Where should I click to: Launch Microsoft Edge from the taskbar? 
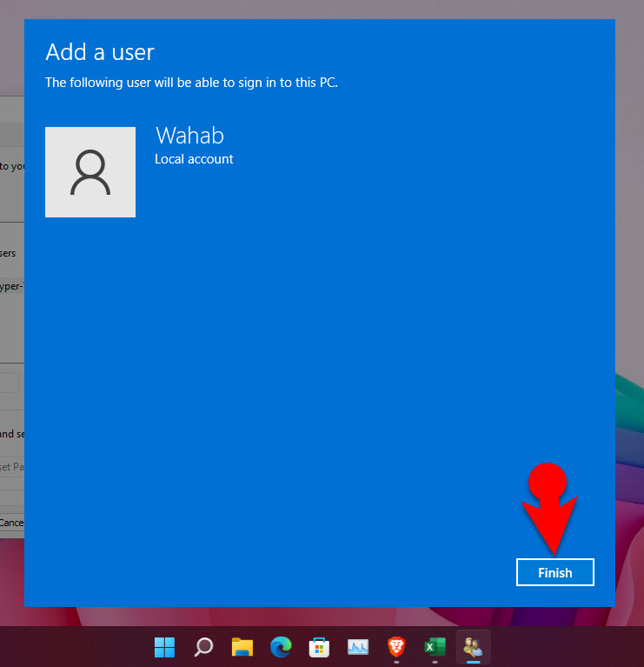point(281,647)
